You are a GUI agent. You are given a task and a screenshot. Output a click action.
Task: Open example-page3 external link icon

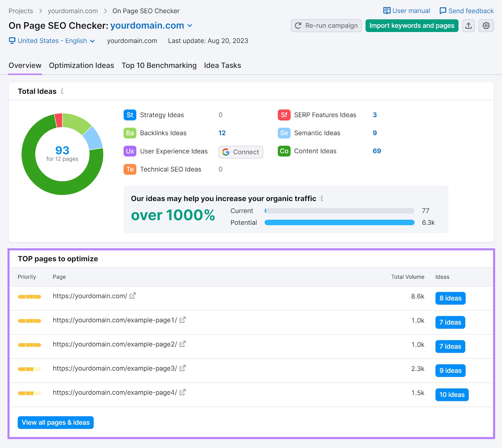tap(183, 368)
